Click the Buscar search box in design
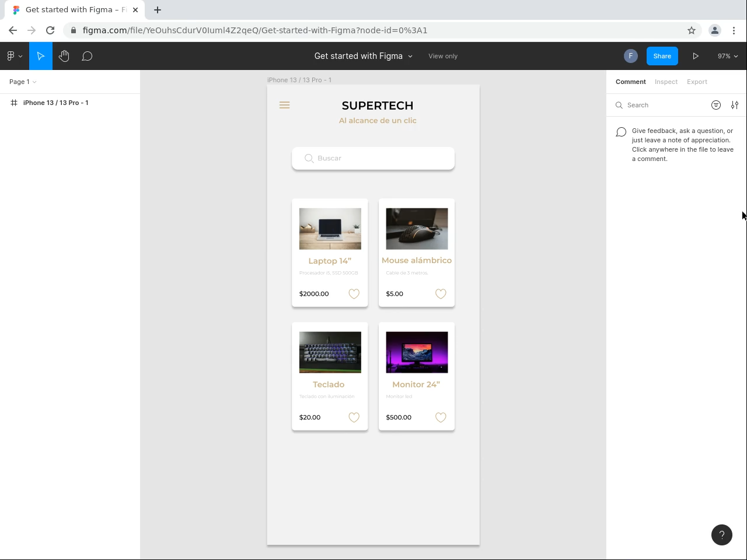This screenshot has height=560, width=747. pos(373,159)
